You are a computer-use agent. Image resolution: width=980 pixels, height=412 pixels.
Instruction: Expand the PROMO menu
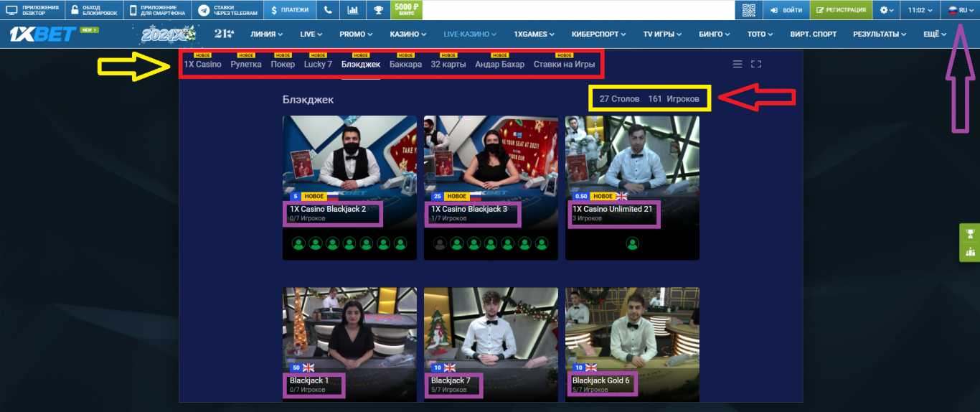pos(356,34)
